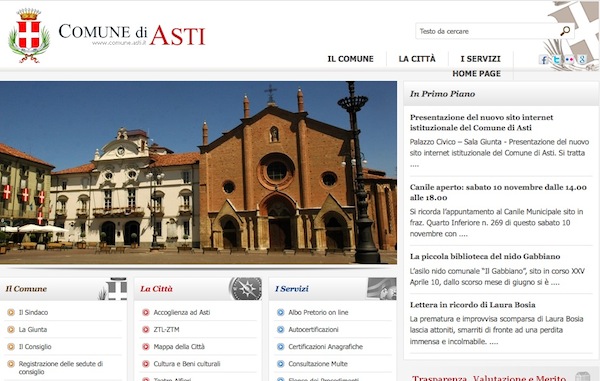The width and height of the screenshot is (600, 381).
Task: Go to HOME PAGE in navigation
Action: coord(476,73)
